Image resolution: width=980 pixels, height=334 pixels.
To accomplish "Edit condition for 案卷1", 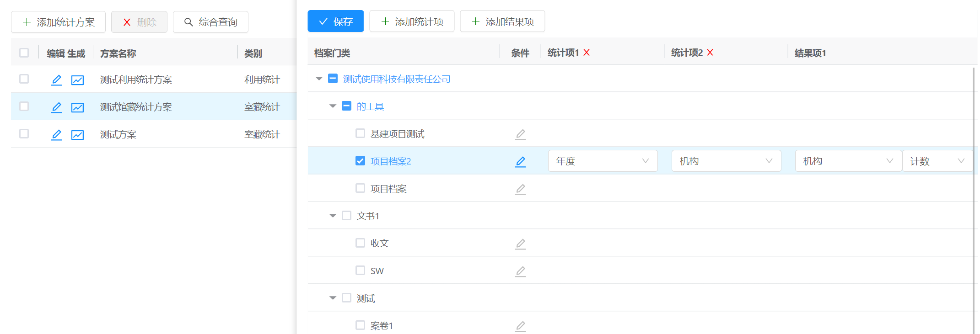I will coord(520,326).
